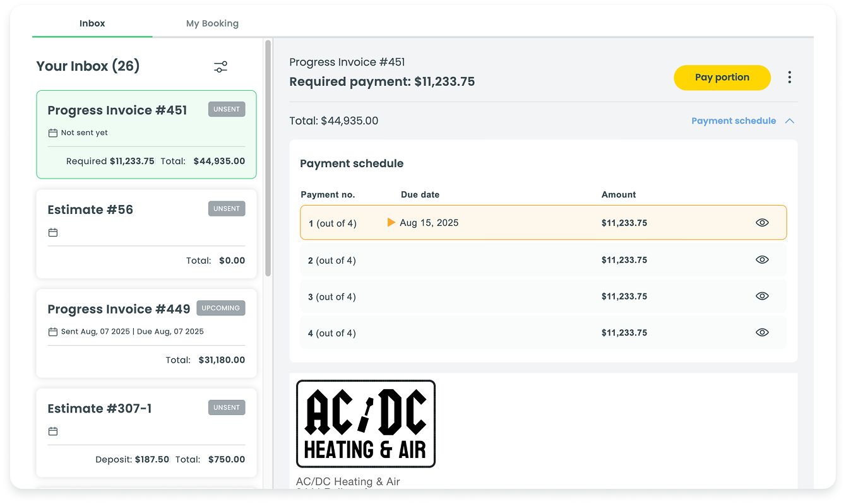Select the Estimate #307-1 inbox item

pos(146,433)
